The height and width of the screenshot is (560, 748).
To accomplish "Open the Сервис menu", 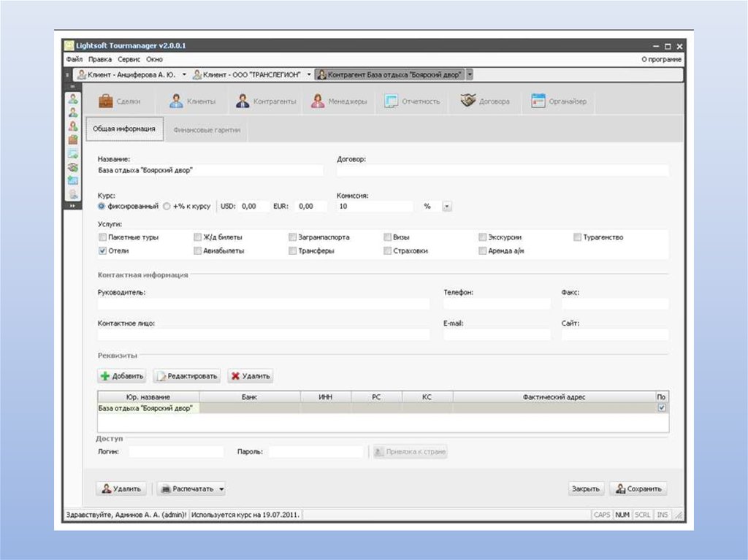I will (x=129, y=59).
